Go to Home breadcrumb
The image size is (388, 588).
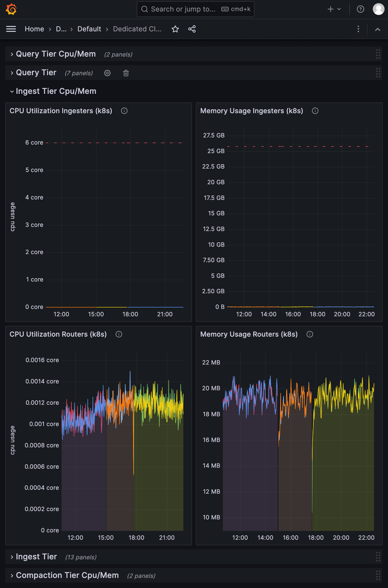[x=34, y=29]
